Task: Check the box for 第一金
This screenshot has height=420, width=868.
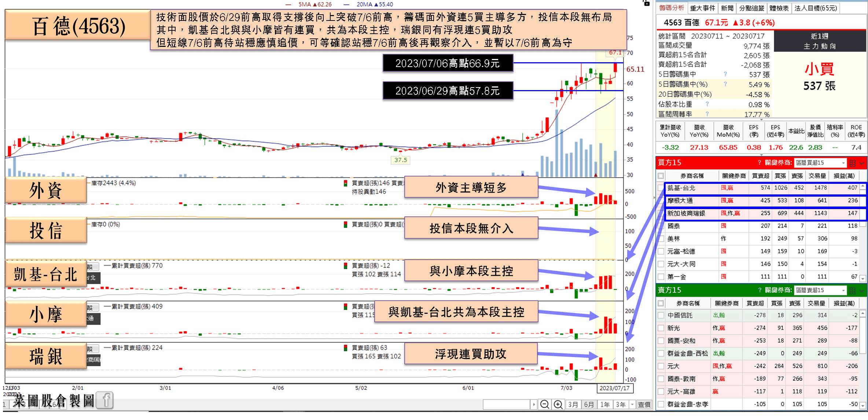Action: click(x=661, y=277)
